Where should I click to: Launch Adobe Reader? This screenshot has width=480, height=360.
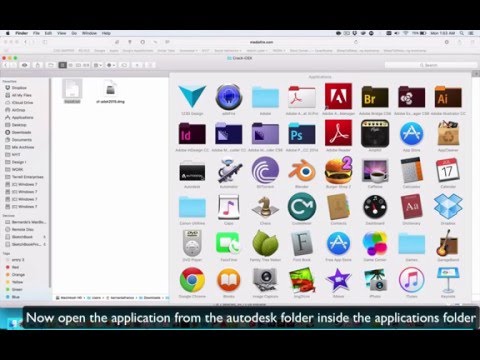(338, 133)
